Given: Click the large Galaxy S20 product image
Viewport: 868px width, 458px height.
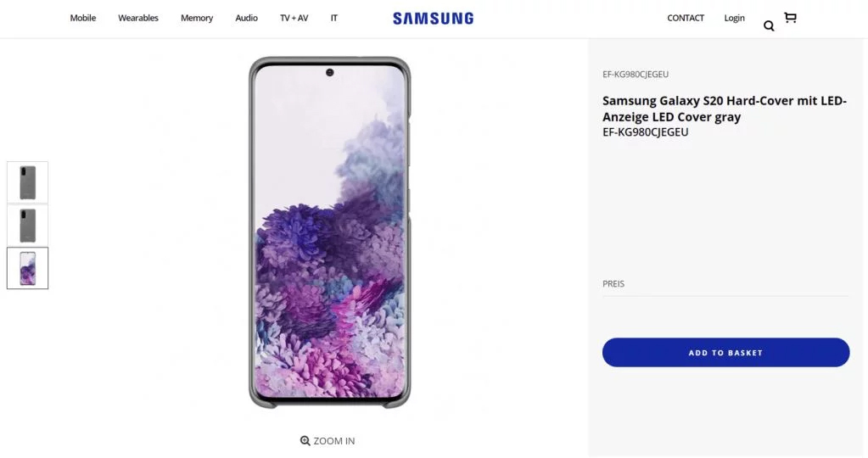Looking at the screenshot, I should click(x=329, y=232).
